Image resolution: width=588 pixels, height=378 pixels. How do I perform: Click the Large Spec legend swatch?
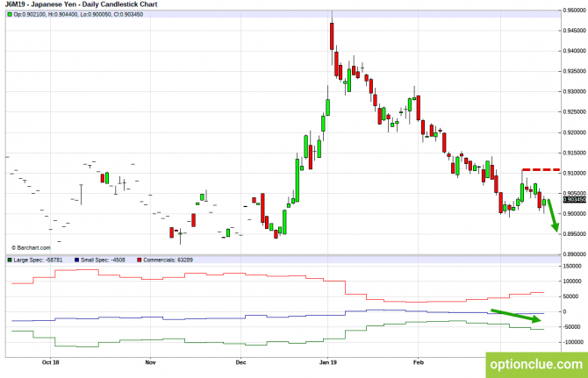(x=10, y=260)
